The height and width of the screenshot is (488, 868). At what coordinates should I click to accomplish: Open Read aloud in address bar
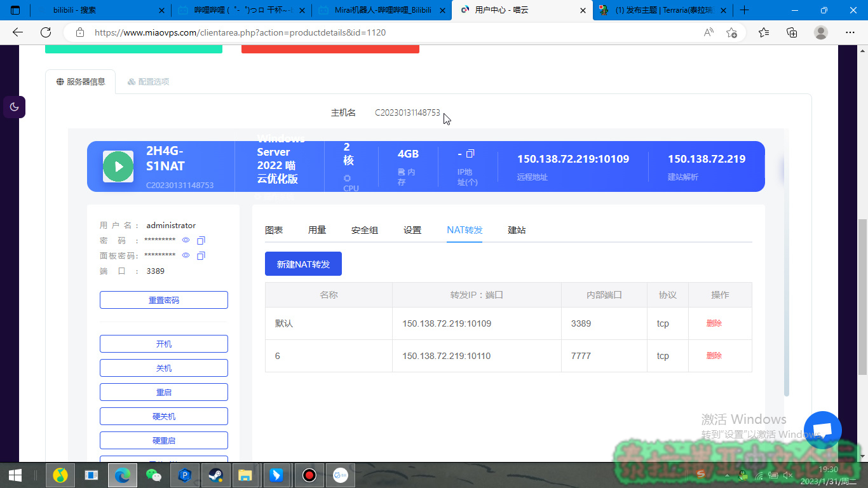[x=709, y=32]
